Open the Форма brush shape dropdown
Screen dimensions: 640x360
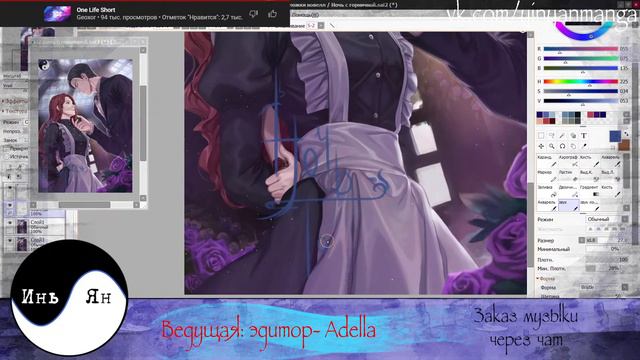(603, 287)
